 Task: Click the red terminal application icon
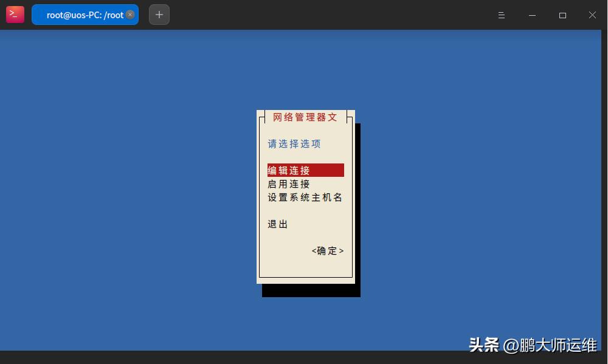tap(15, 14)
